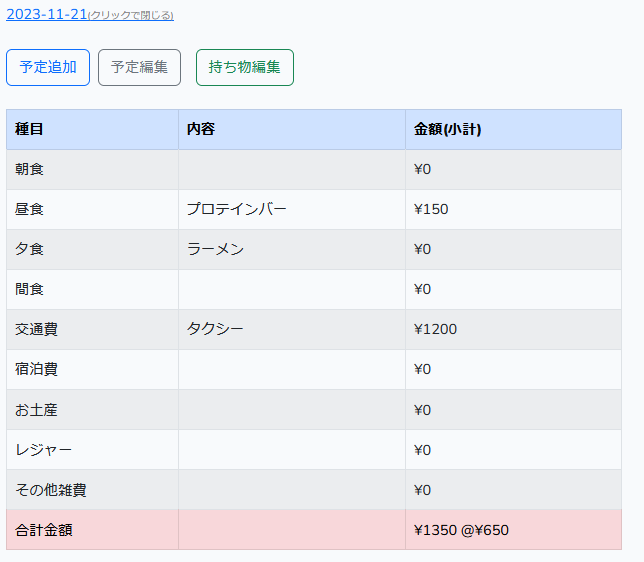Select the ¥1200 transport amount
This screenshot has width=644, height=562.
coord(435,329)
